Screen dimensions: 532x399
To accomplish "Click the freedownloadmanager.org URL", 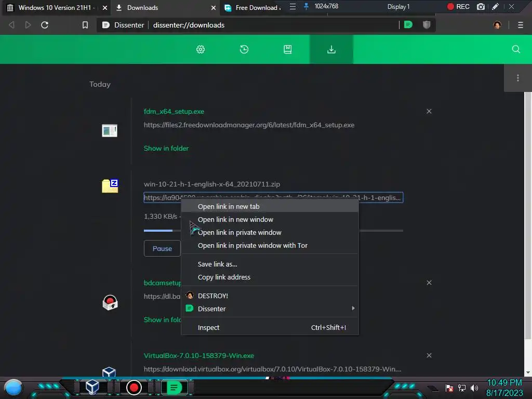I will (249, 125).
